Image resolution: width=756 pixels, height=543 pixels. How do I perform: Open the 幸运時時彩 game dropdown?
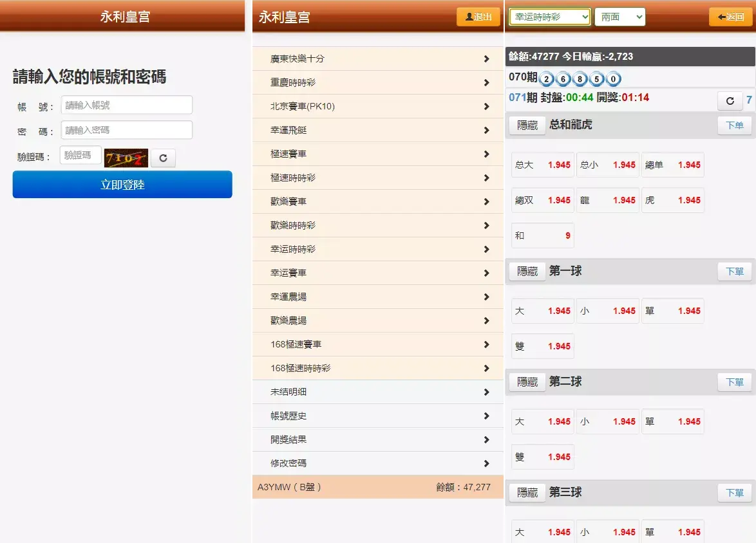(x=549, y=17)
